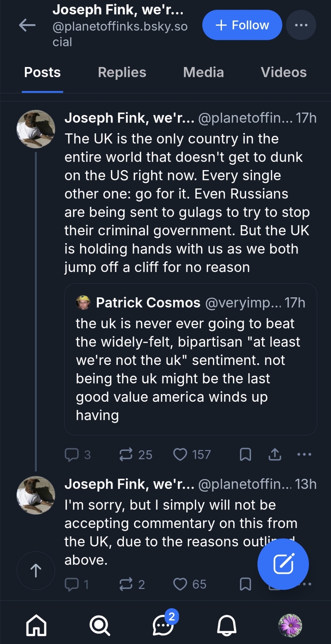The width and height of the screenshot is (331, 644).
Task: Bookmark the first Joseph Fink post
Action: (x=246, y=455)
